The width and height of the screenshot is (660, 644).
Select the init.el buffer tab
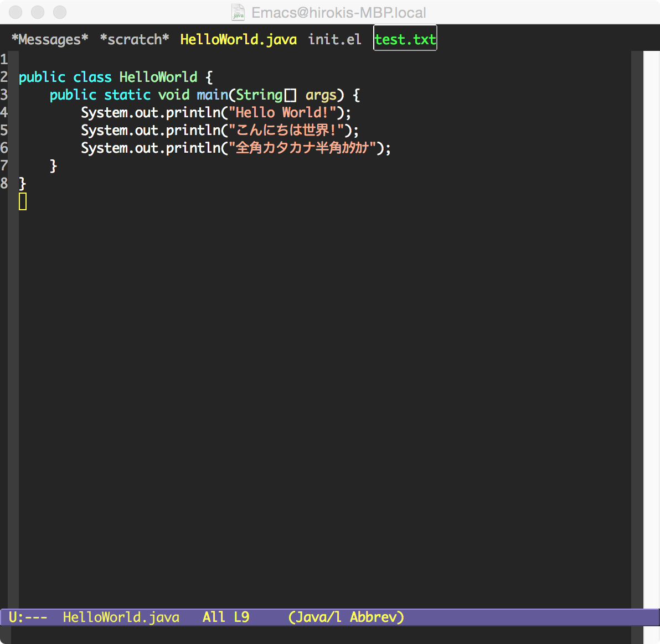pyautogui.click(x=334, y=39)
